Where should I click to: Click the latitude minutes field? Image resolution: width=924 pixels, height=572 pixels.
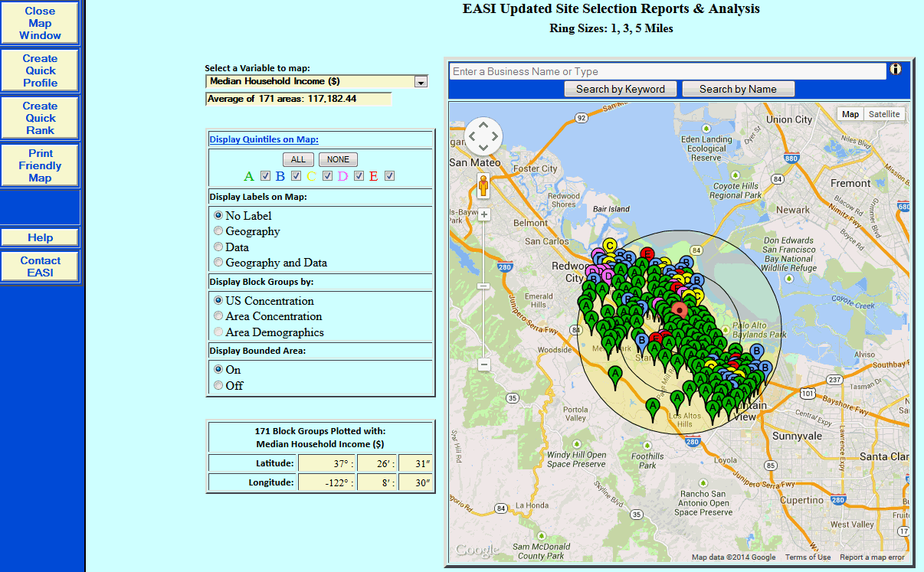[376, 463]
